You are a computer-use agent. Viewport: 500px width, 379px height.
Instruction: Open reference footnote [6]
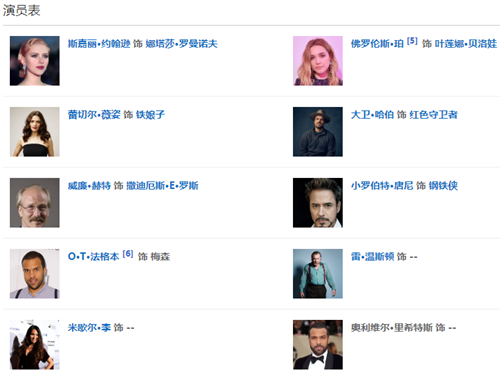[128, 254]
